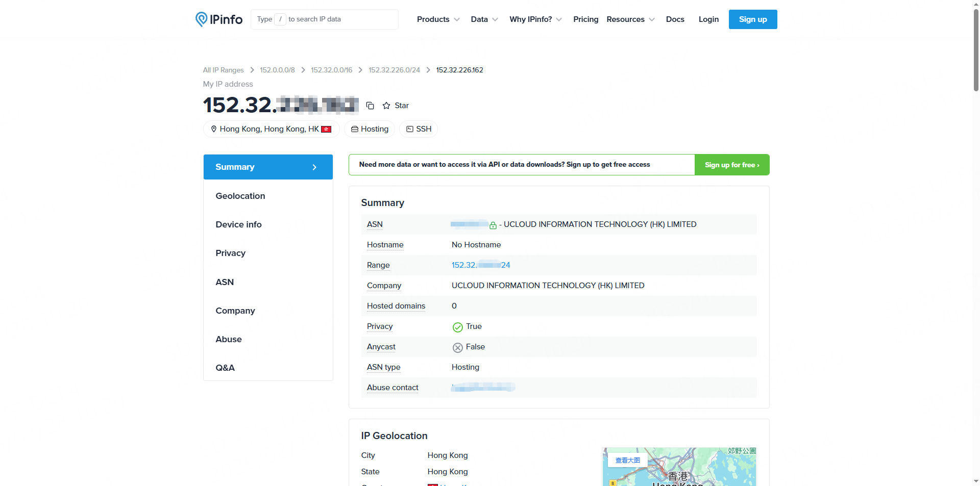Click the Sign up button
Viewport: 980px width, 486px height.
click(x=752, y=19)
